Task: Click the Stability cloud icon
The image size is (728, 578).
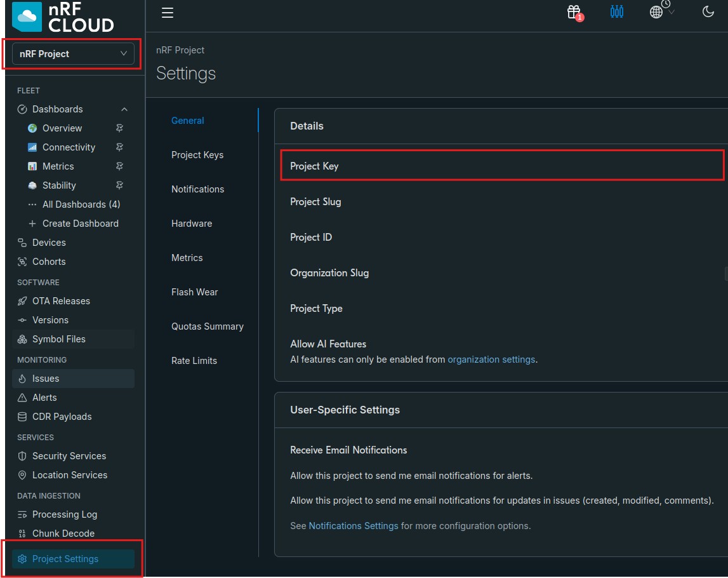Action: click(x=32, y=185)
